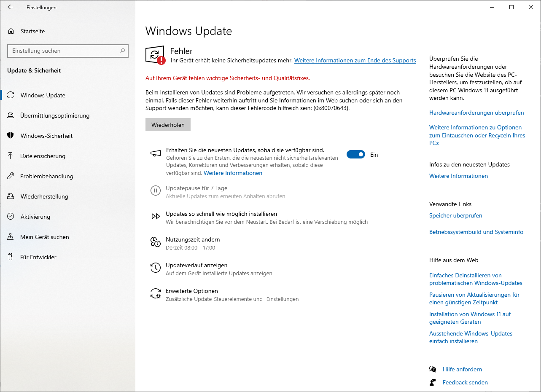Click the Wiederherstellung sidebar icon
The height and width of the screenshot is (392, 541).
click(x=11, y=196)
